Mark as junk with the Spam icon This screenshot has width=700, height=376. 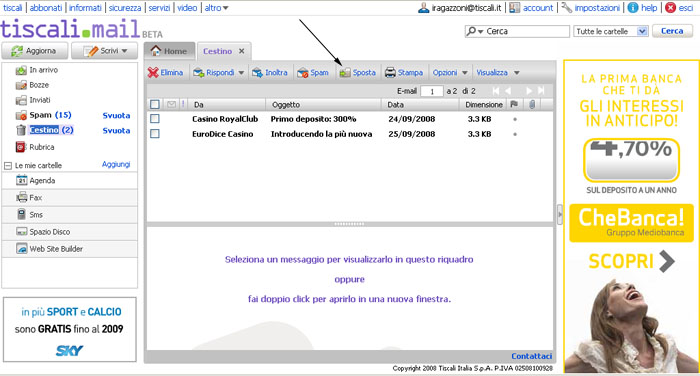pyautogui.click(x=303, y=72)
